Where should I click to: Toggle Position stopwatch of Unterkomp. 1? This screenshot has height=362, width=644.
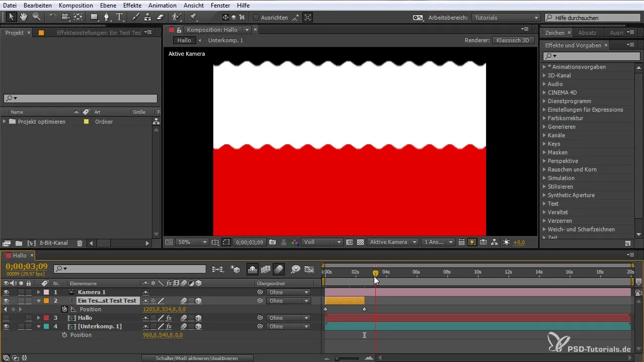click(x=64, y=335)
